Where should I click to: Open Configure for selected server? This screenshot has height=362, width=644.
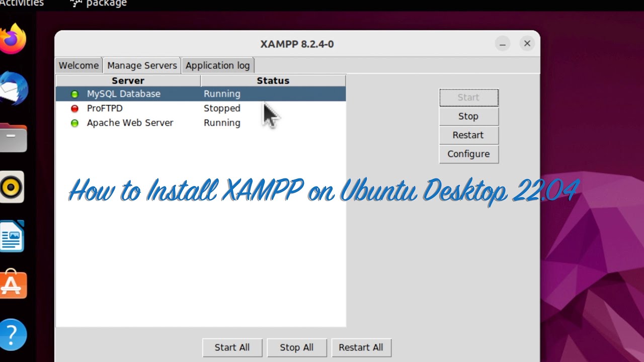click(x=468, y=154)
